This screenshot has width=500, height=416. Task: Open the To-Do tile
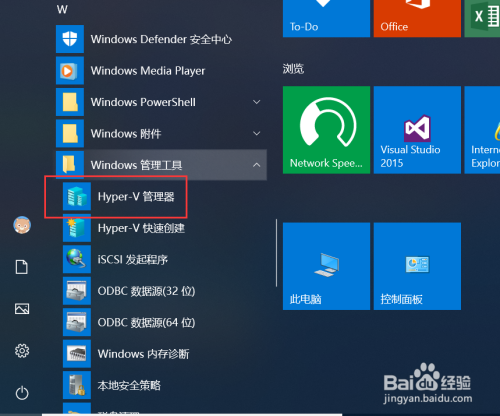click(x=326, y=18)
